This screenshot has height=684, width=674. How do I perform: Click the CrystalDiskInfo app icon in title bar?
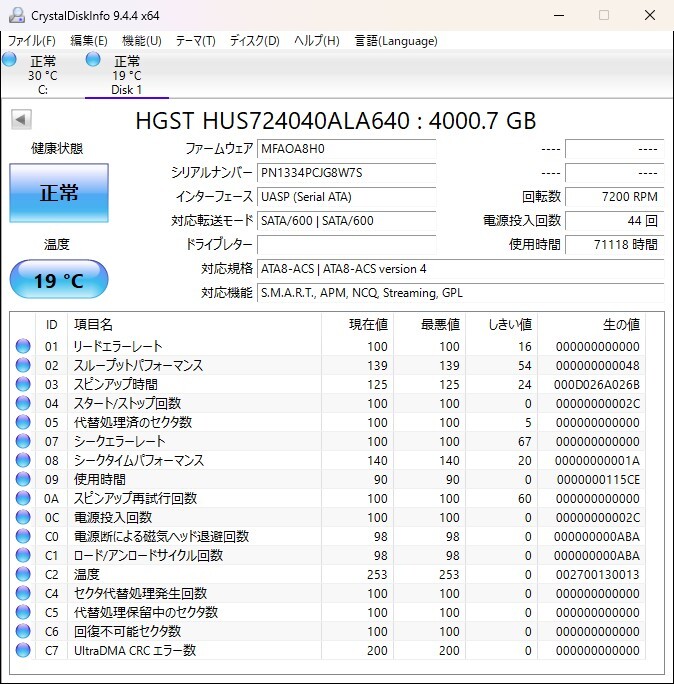[x=17, y=15]
